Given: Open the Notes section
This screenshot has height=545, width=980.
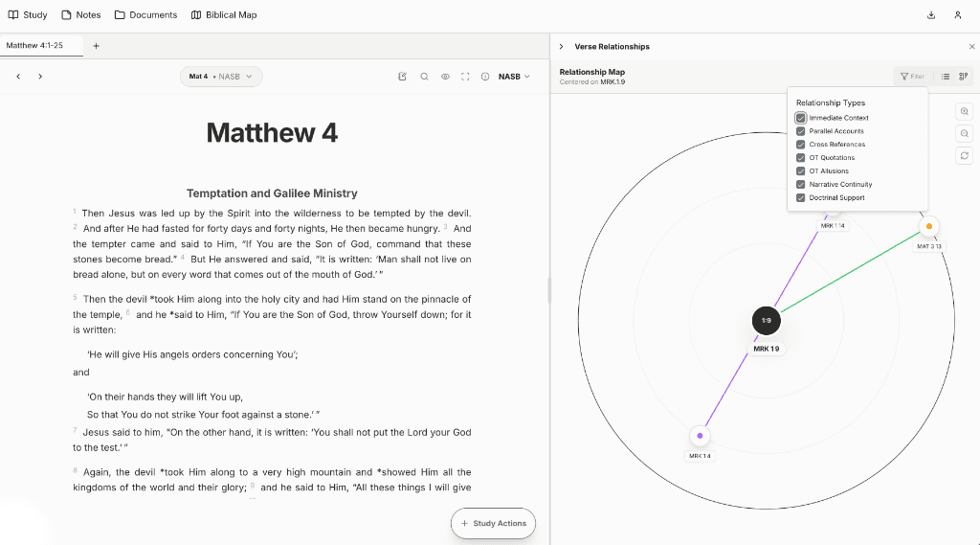Looking at the screenshot, I should click(x=80, y=15).
